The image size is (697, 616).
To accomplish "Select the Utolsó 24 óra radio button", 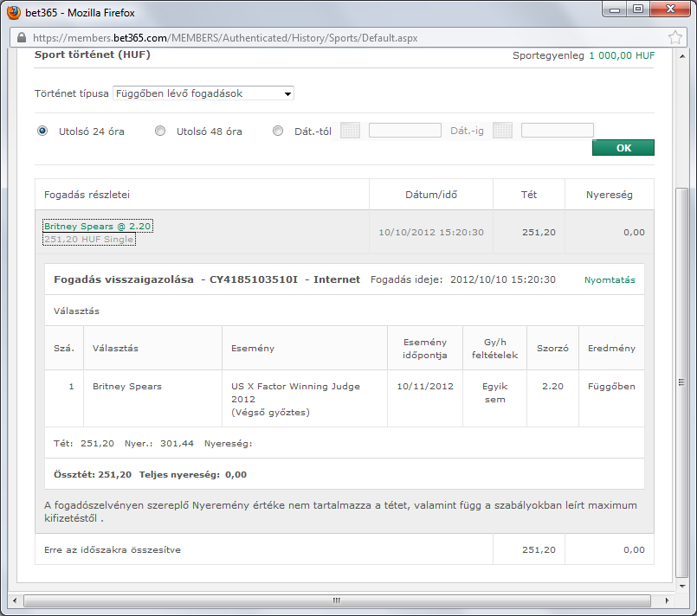I will click(x=42, y=131).
